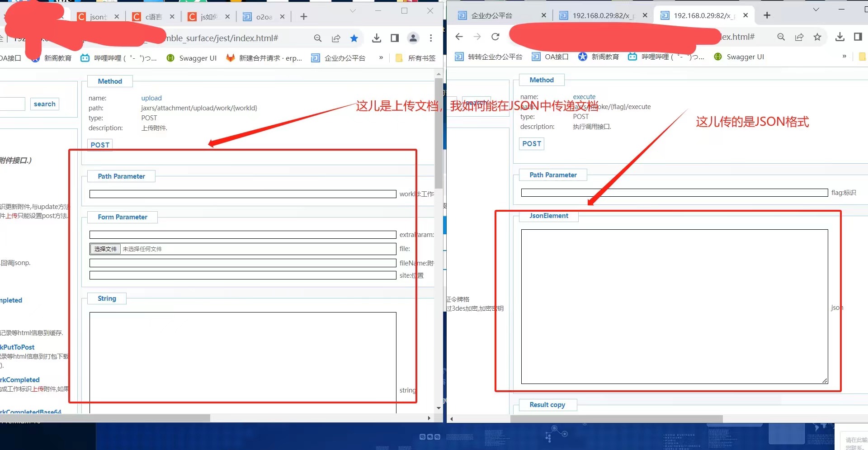Select the middle 192.168.0.29:82 tab in right browser
This screenshot has height=450, width=868.
pyautogui.click(x=603, y=15)
